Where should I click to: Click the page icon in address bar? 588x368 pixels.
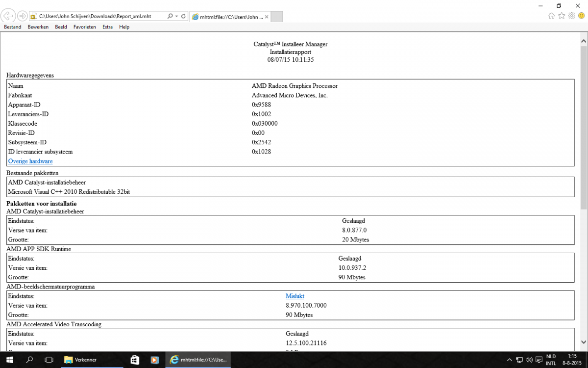click(x=33, y=16)
